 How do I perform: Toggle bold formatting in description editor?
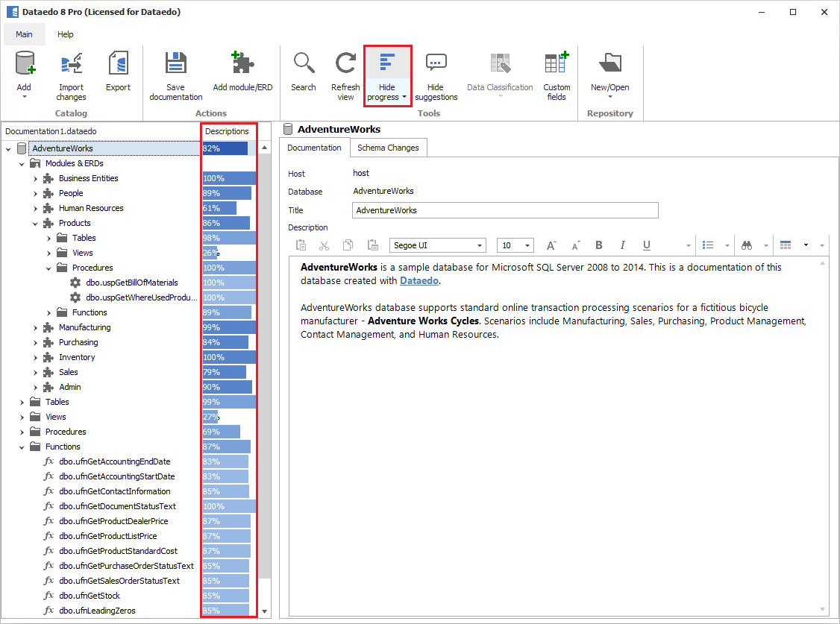(598, 245)
